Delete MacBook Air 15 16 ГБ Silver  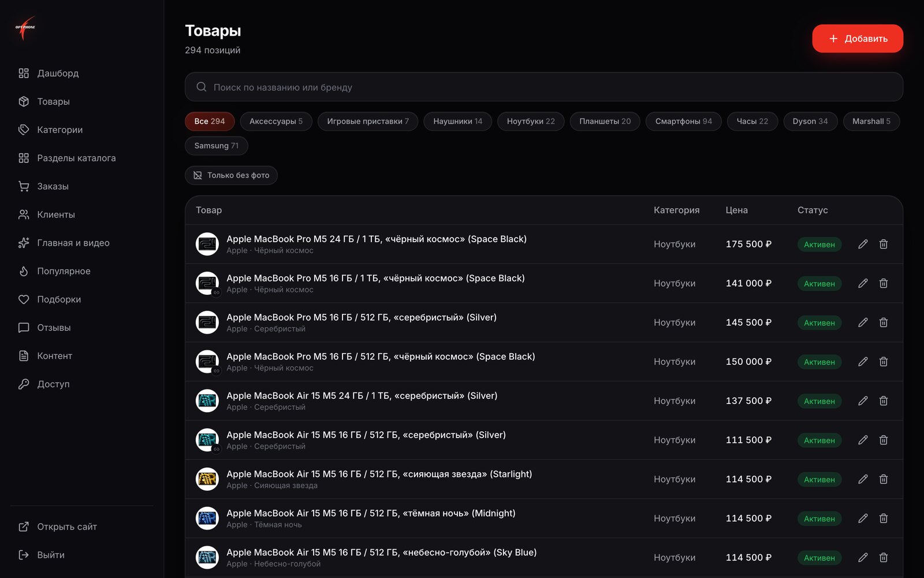[x=884, y=440]
